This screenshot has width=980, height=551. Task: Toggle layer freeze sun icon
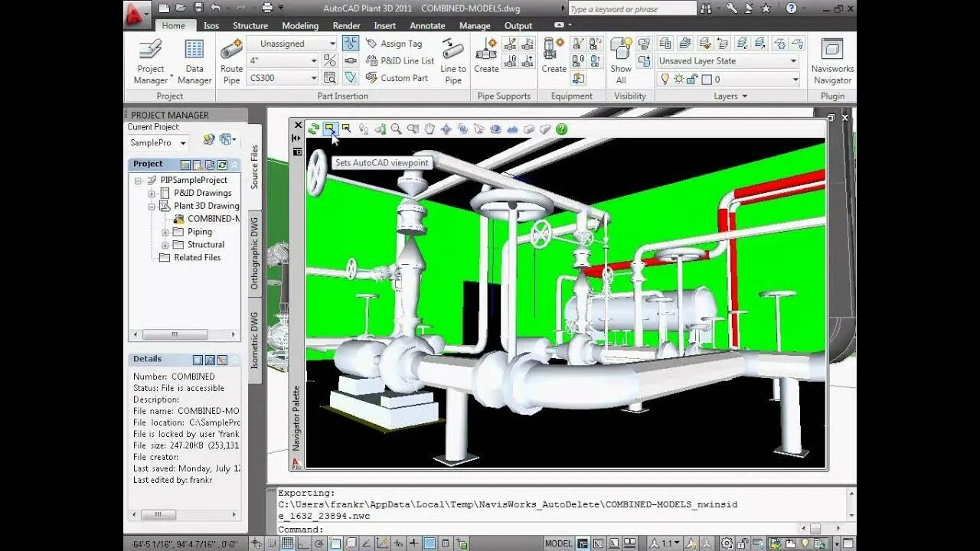click(x=678, y=79)
